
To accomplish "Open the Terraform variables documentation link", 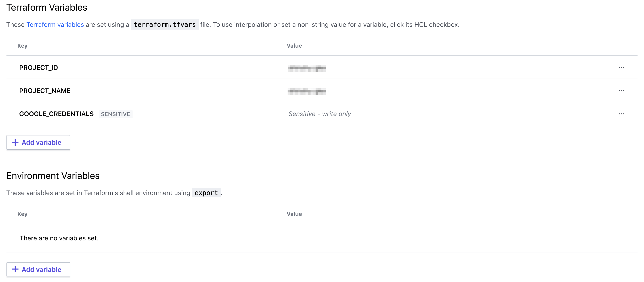I will [55, 25].
